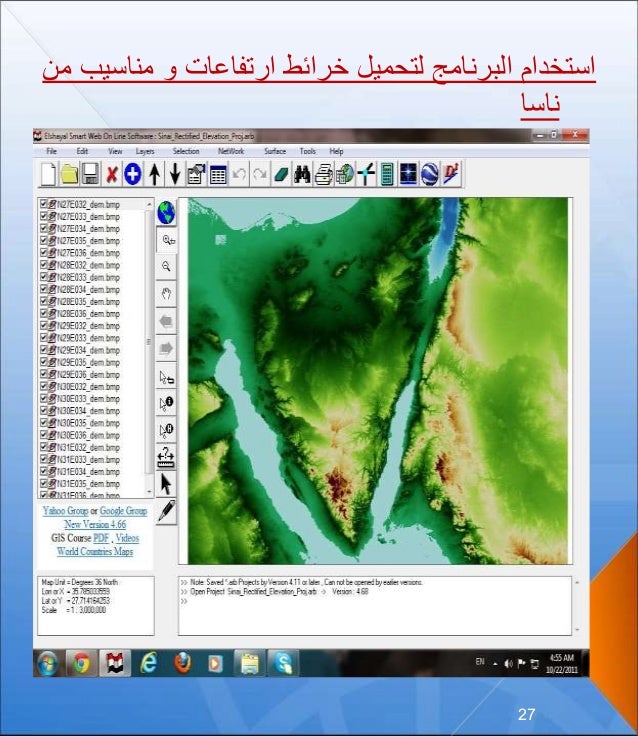The height and width of the screenshot is (737, 638).
Task: Click the calculator icon in toolbar
Action: [x=387, y=174]
